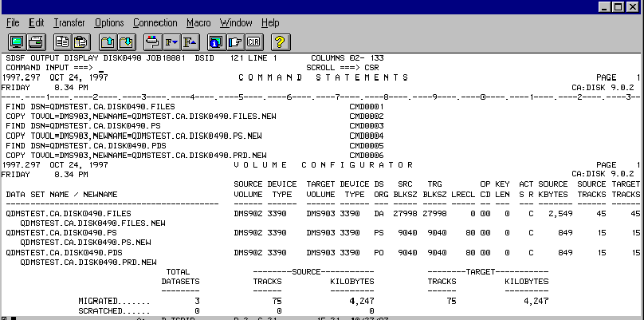Click the session information icon
Viewport: 644px width, 320px height.
(x=215, y=41)
